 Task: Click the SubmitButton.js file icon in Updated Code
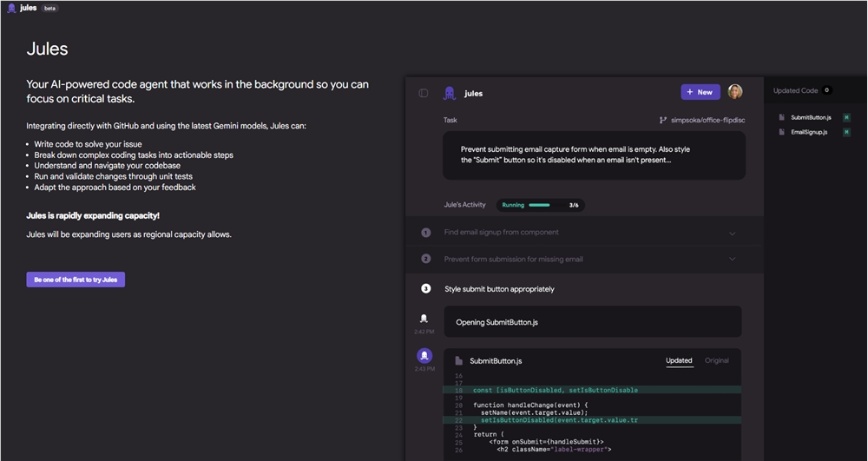782,117
